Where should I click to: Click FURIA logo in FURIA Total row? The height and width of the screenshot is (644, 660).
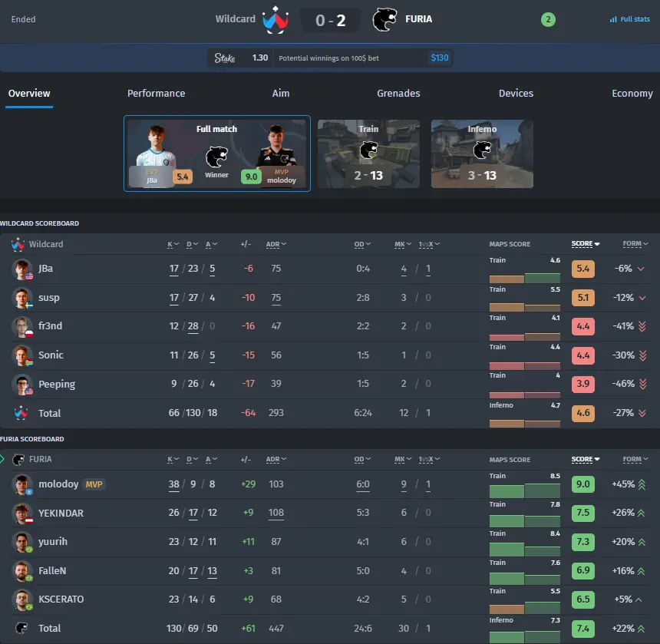[21, 629]
